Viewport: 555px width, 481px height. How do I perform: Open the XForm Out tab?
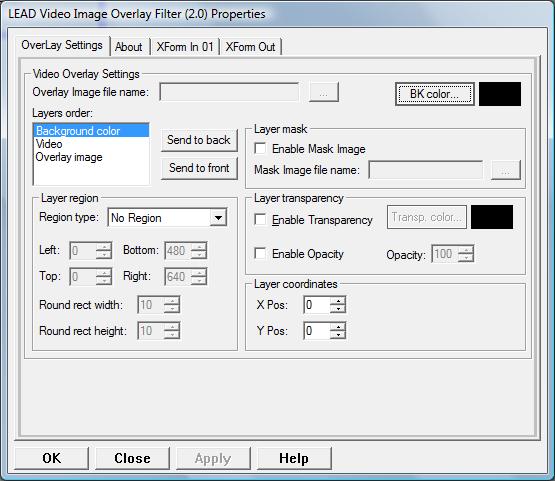250,47
